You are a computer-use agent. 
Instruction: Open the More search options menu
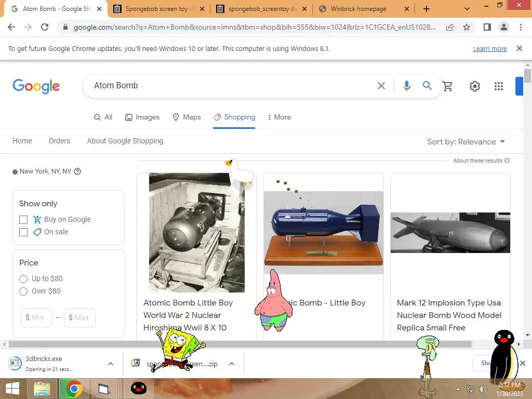pyautogui.click(x=279, y=117)
